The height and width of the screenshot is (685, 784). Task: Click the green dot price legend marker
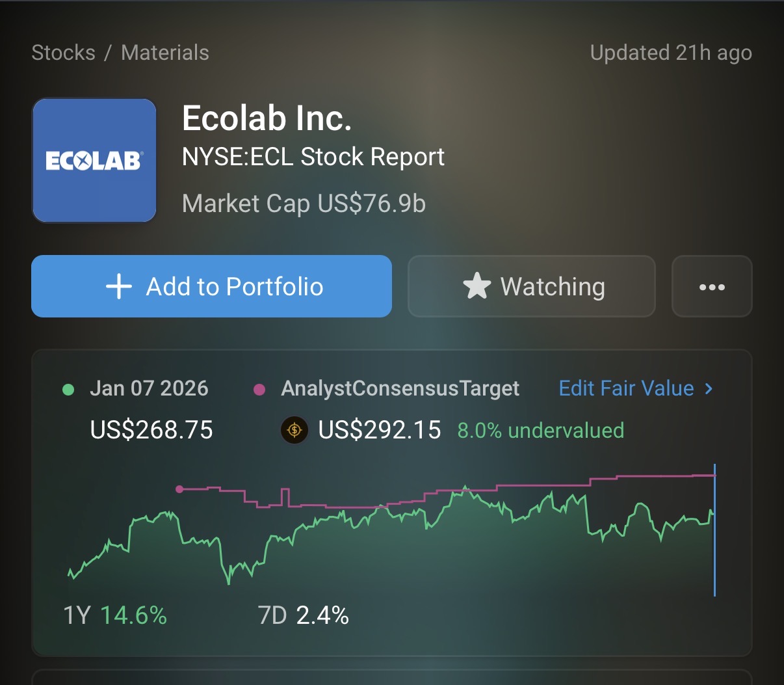click(68, 390)
